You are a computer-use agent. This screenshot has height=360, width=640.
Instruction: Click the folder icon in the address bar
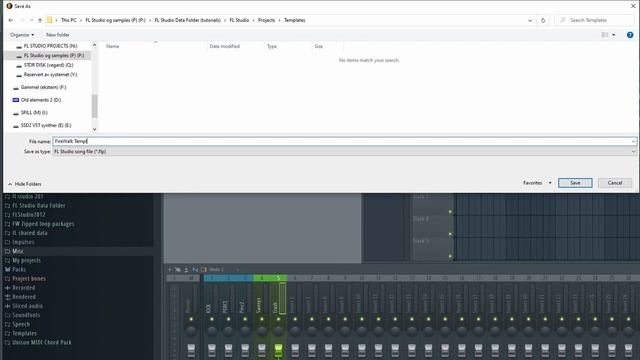pos(50,20)
